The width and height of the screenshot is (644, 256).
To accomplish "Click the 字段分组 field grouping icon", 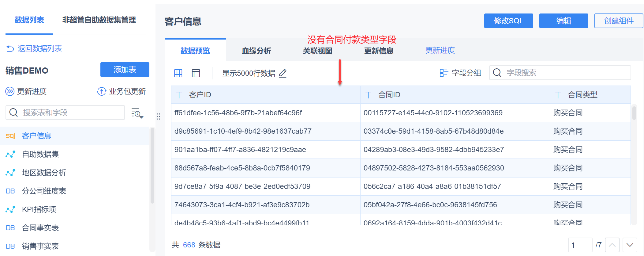I will 444,73.
